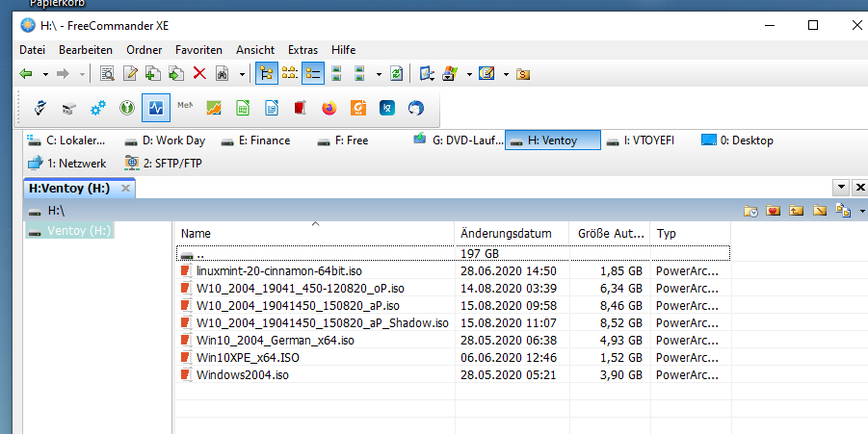
Task: Open the Ansicht menu
Action: 255,50
